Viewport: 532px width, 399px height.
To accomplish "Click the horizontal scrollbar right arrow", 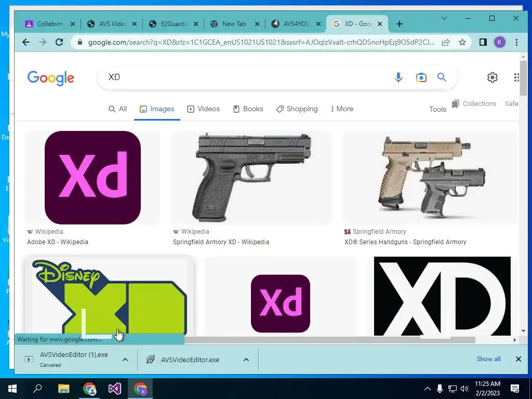I will coord(515,340).
